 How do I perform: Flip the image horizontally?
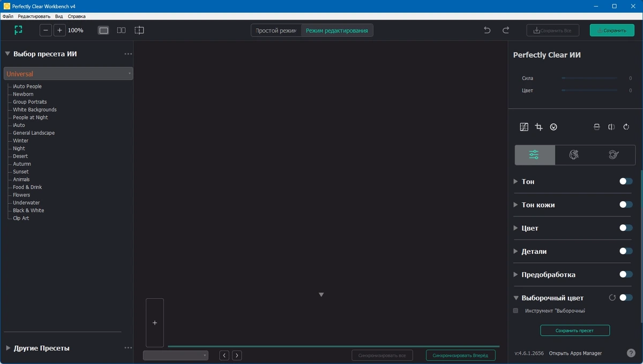[x=611, y=127]
